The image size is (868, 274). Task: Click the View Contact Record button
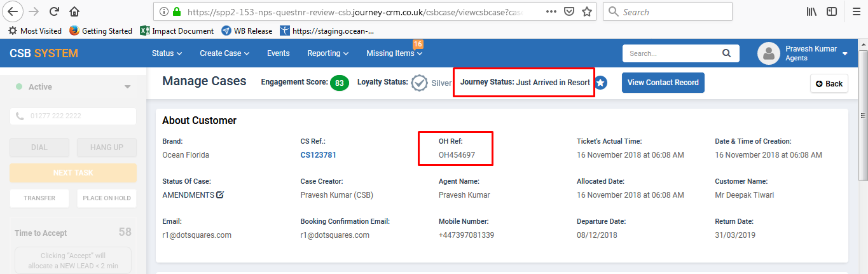click(663, 83)
